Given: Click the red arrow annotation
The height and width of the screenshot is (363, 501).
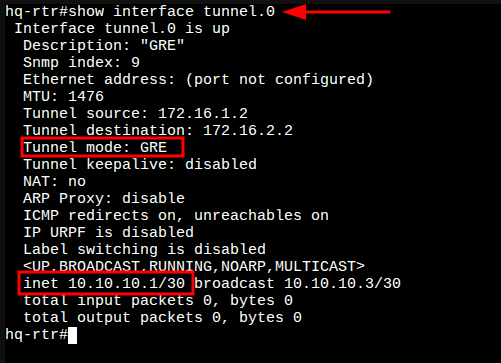Looking at the screenshot, I should click(x=337, y=12).
